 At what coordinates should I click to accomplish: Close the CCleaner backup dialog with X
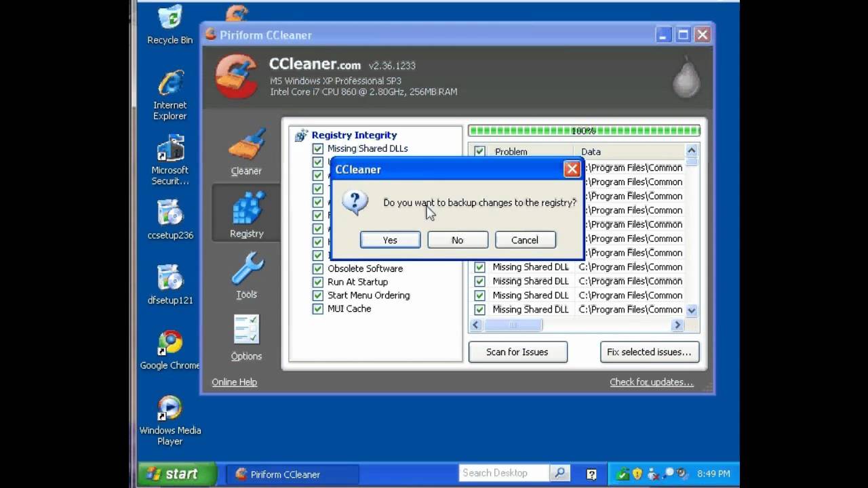572,169
